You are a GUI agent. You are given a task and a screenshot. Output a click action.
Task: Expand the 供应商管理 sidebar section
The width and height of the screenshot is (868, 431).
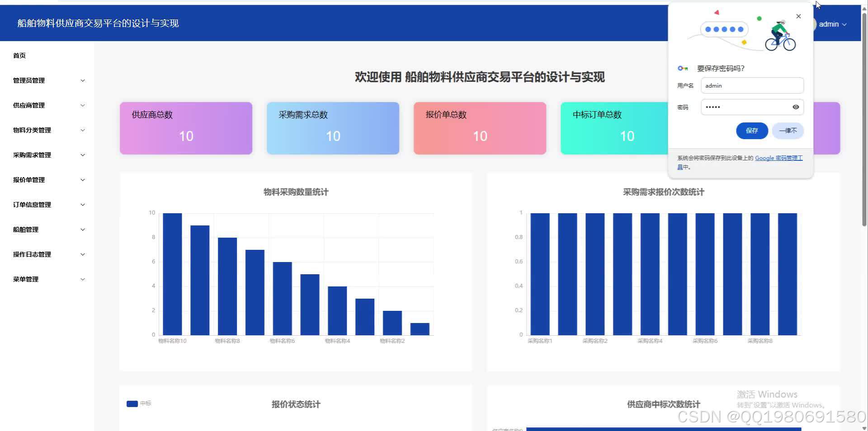[x=47, y=105]
